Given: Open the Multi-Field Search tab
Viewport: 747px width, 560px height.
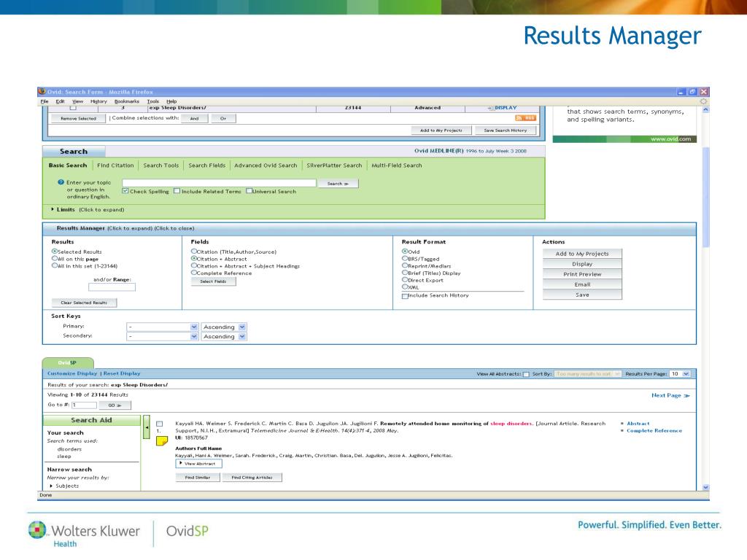Looking at the screenshot, I should [397, 166].
